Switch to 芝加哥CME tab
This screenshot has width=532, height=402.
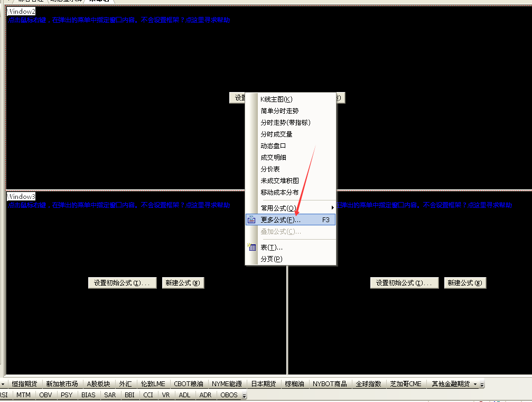[x=406, y=384]
